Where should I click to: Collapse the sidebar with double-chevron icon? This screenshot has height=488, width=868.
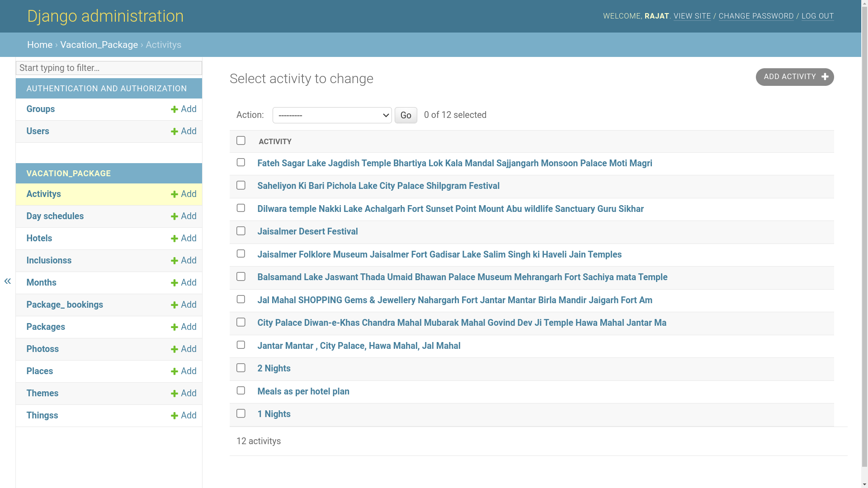(8, 282)
